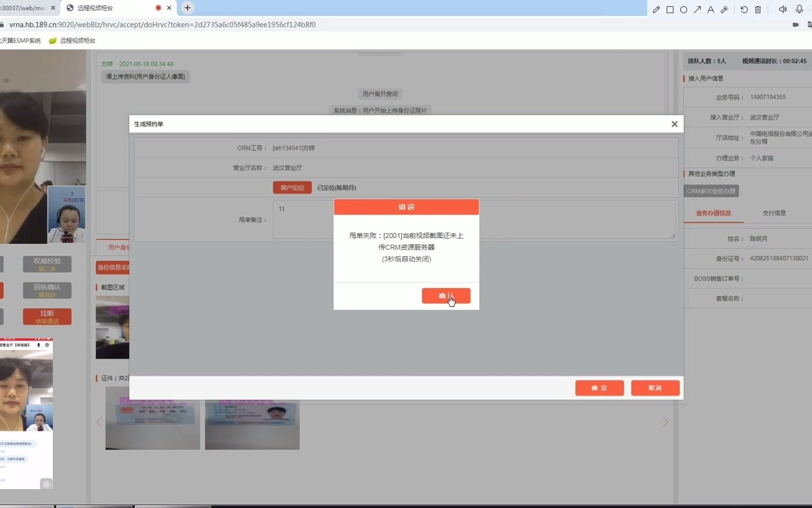
Task: Go to the previous ID image arrow
Action: click(x=99, y=422)
